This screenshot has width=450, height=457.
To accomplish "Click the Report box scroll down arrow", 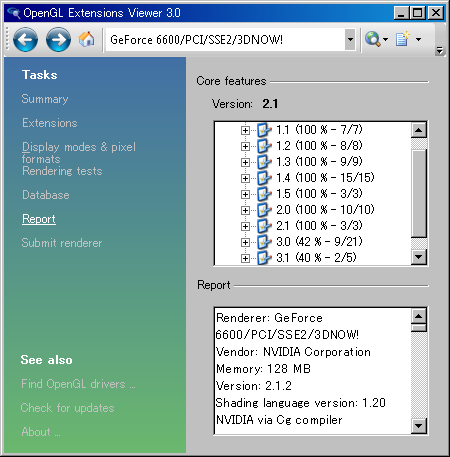I will [419, 426].
